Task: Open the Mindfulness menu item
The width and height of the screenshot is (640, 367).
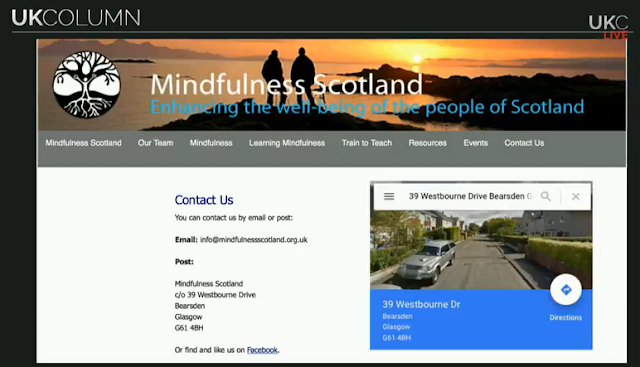Action: (211, 143)
